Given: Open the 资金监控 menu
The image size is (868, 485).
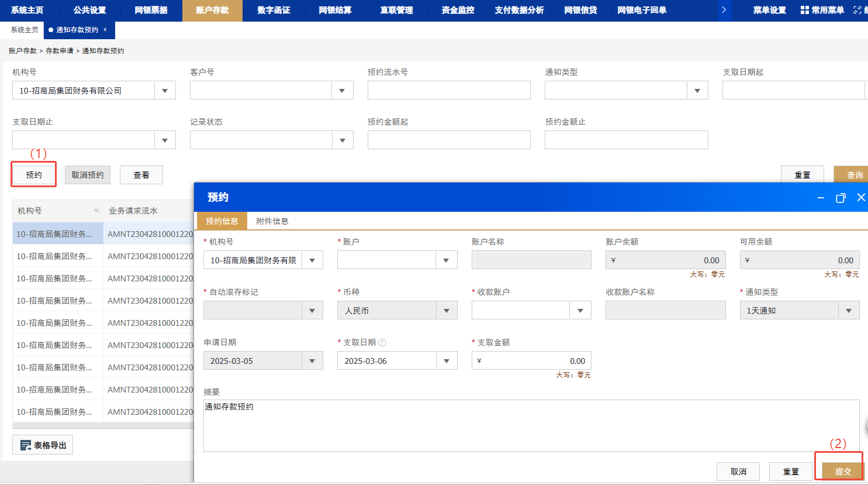Looking at the screenshot, I should [458, 10].
